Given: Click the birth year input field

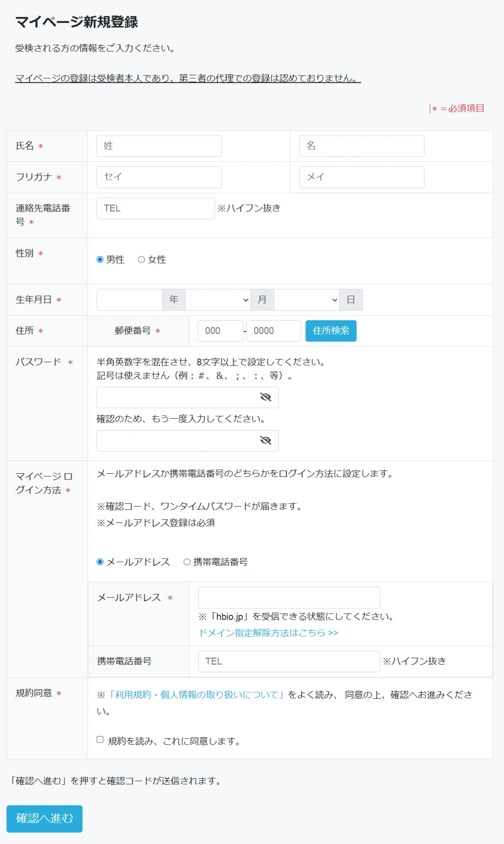Looking at the screenshot, I should (129, 300).
